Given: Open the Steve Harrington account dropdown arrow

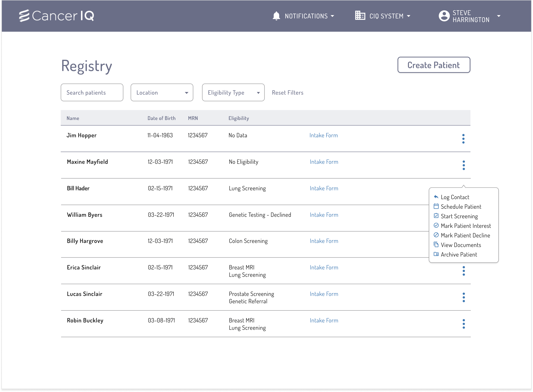Looking at the screenshot, I should pos(499,16).
